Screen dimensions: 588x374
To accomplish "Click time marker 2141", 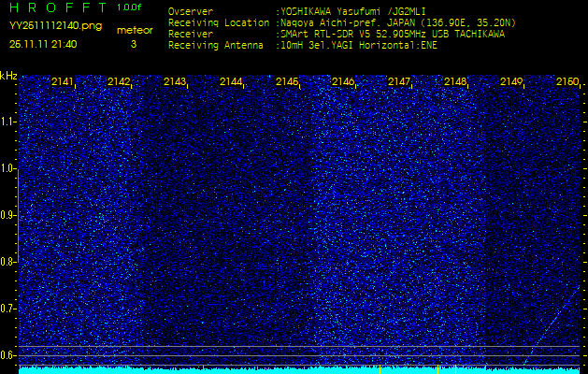I will point(63,81).
